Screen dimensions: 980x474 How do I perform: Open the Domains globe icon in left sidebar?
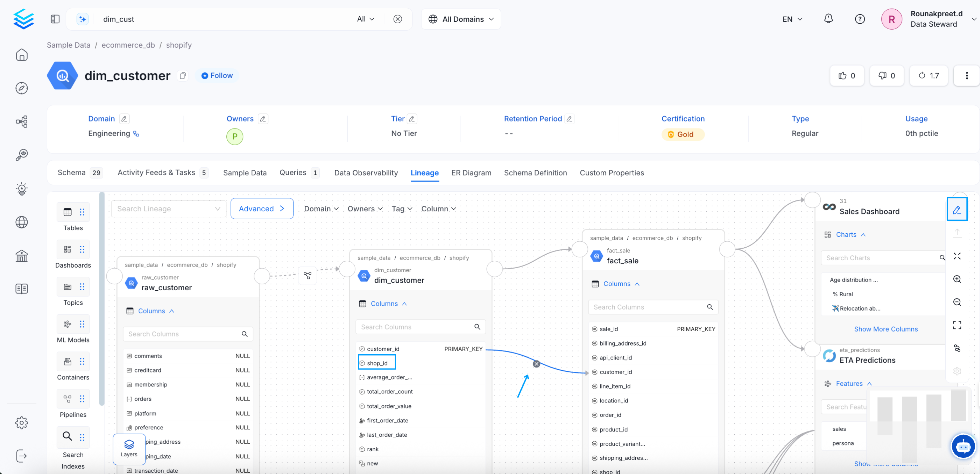(x=22, y=222)
